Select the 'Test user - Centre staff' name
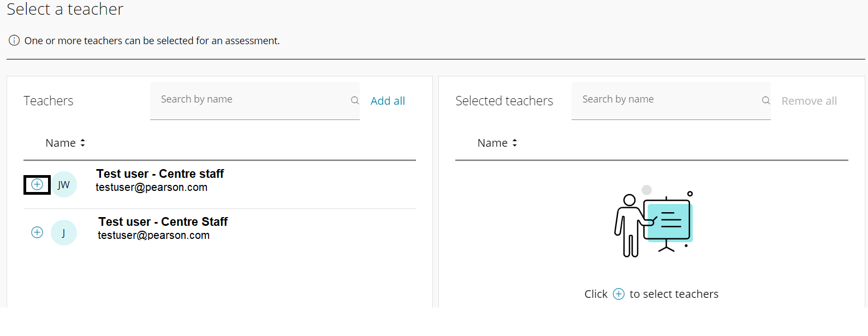The image size is (868, 336). [160, 174]
